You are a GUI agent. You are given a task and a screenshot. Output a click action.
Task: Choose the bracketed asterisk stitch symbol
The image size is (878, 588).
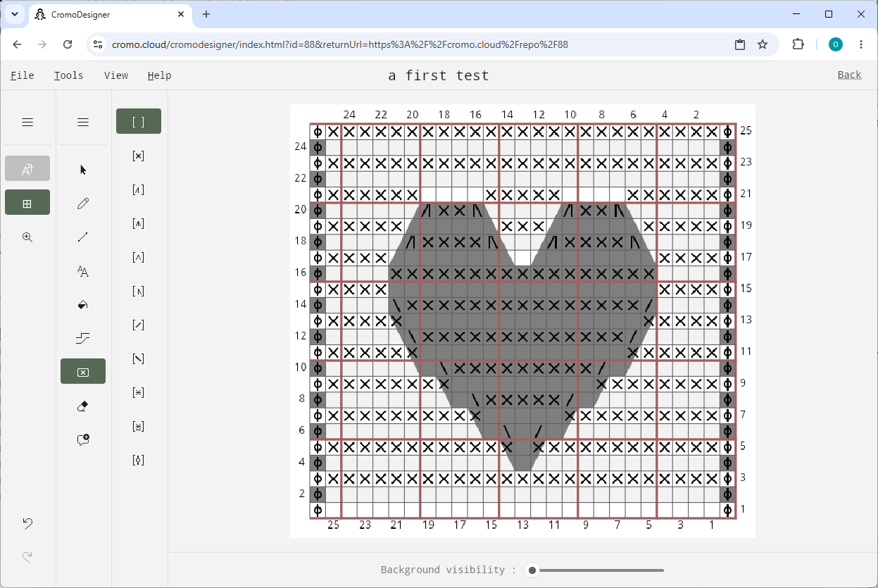click(139, 392)
